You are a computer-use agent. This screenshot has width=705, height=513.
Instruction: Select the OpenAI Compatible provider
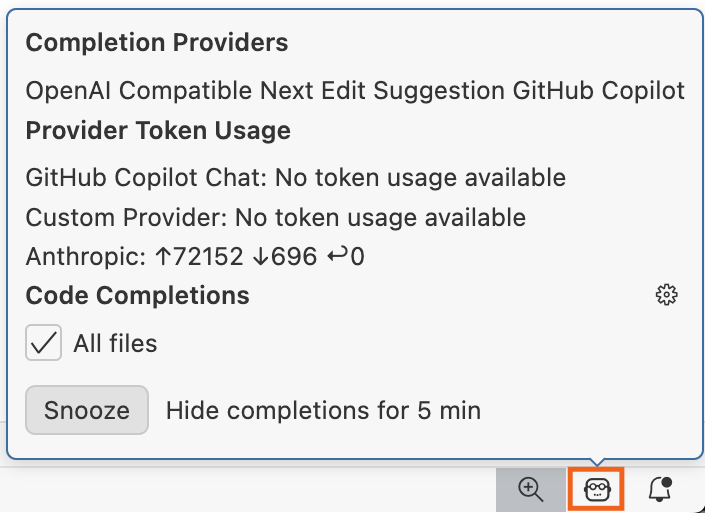139,91
